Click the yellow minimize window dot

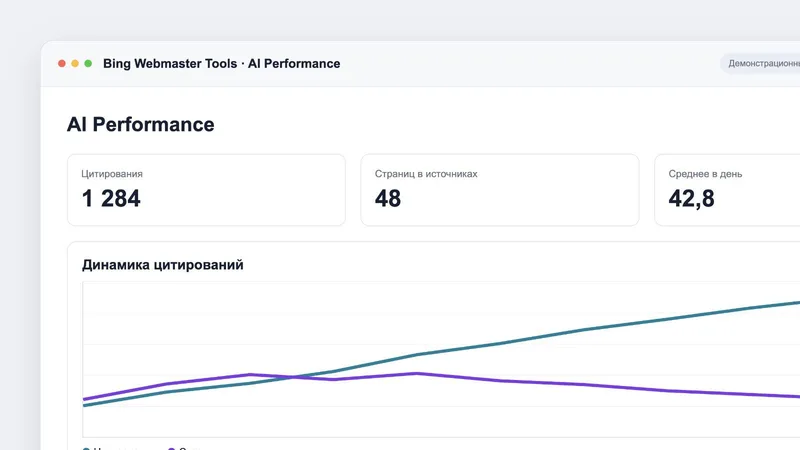click(x=75, y=63)
